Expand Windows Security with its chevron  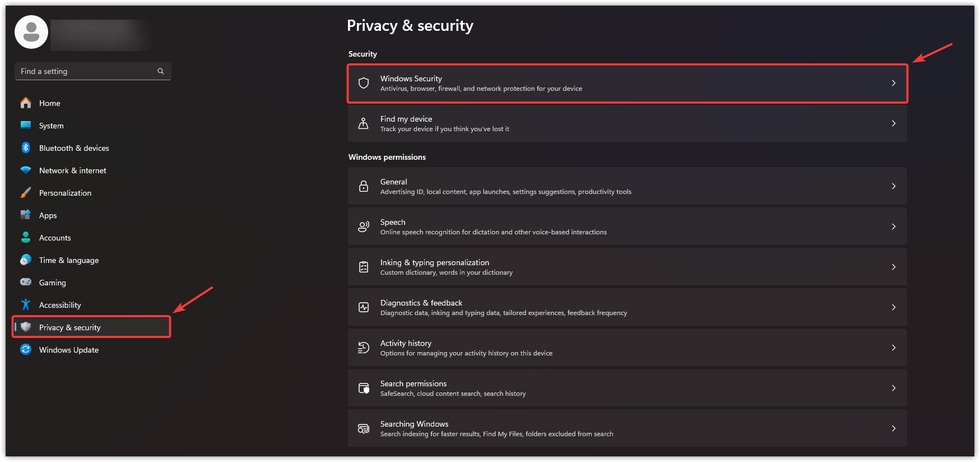tap(894, 83)
